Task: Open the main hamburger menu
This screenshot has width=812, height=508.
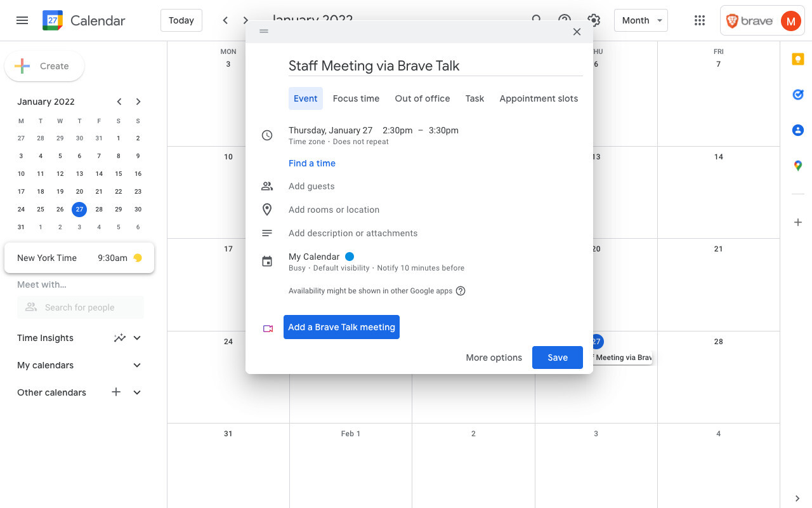Action: tap(22, 20)
